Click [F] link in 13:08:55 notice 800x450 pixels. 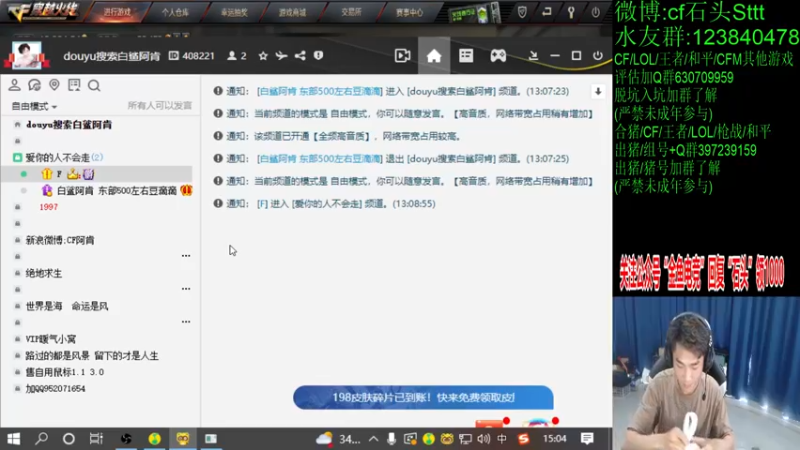click(x=262, y=204)
